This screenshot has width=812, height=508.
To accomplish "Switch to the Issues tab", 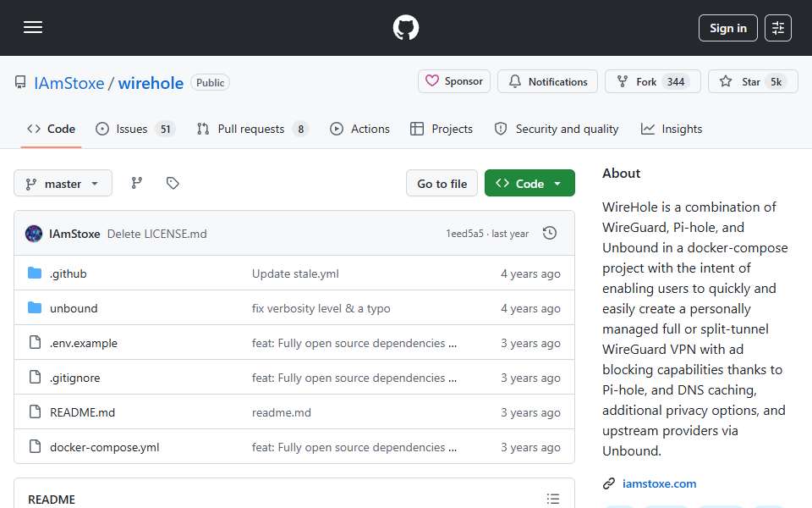I will (x=135, y=129).
